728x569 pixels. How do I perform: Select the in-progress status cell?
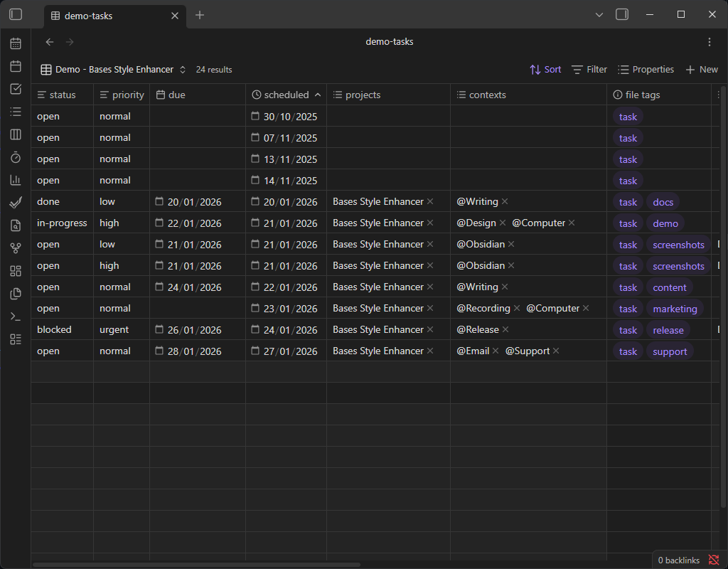[63, 223]
